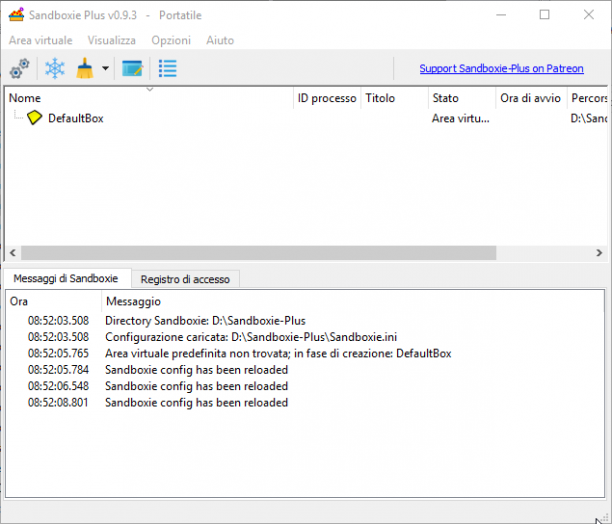The width and height of the screenshot is (612, 524).
Task: Open the Area virtuale menu
Action: (41, 40)
